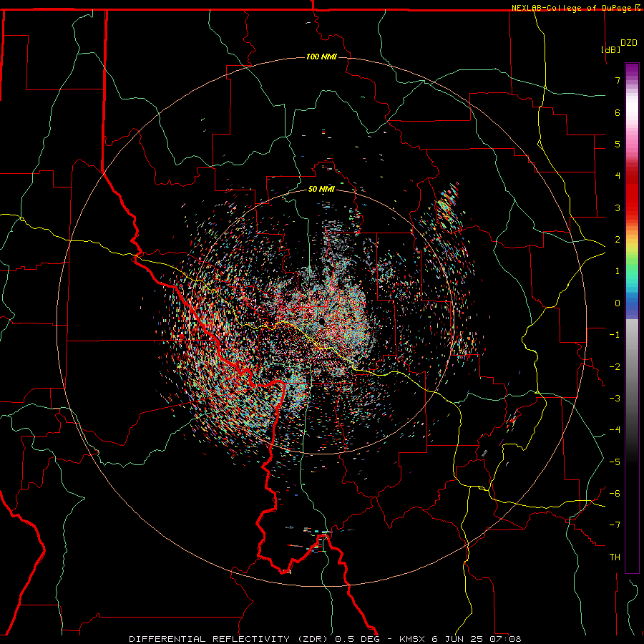Click the NEXLAB-College of DuPage credit text

click(571, 8)
